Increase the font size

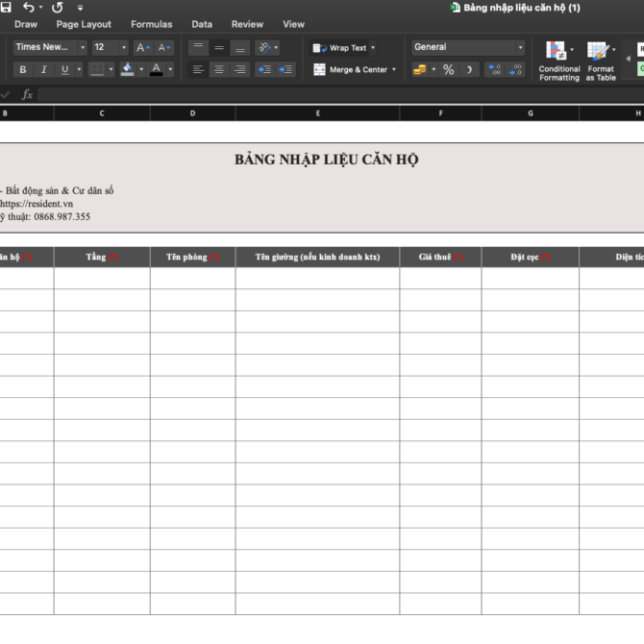(141, 47)
